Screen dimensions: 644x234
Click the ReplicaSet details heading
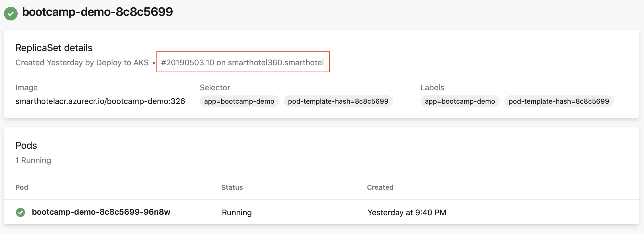[x=54, y=48]
